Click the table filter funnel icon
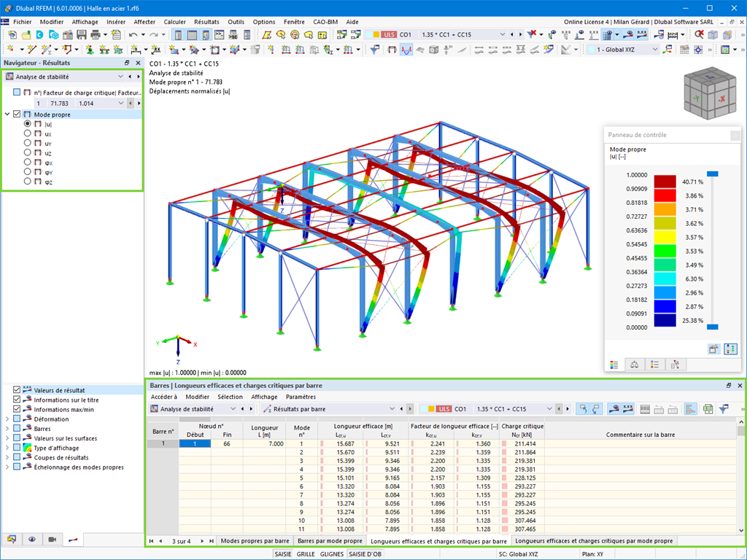747x560 pixels. [724, 409]
